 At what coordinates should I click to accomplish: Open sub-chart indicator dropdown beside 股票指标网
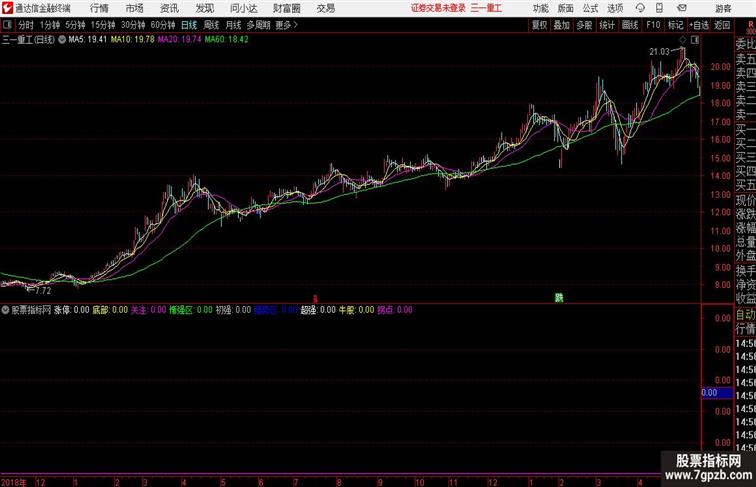(5, 310)
